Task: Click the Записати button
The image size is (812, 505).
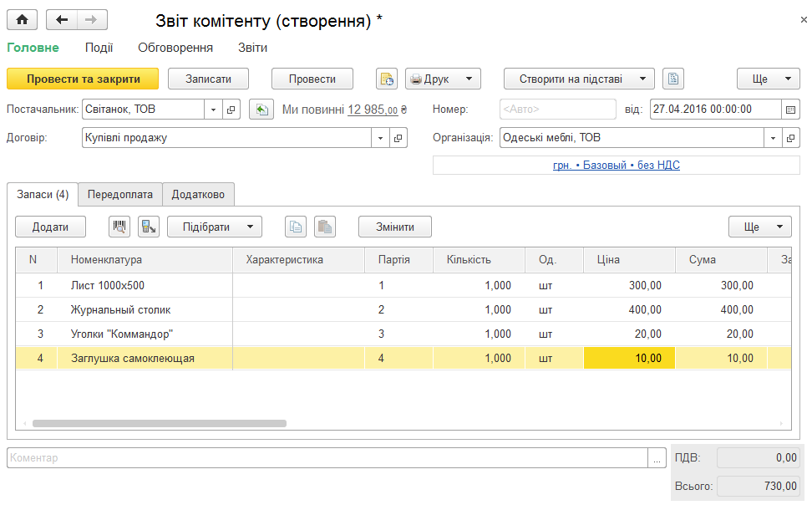Action: coord(208,79)
